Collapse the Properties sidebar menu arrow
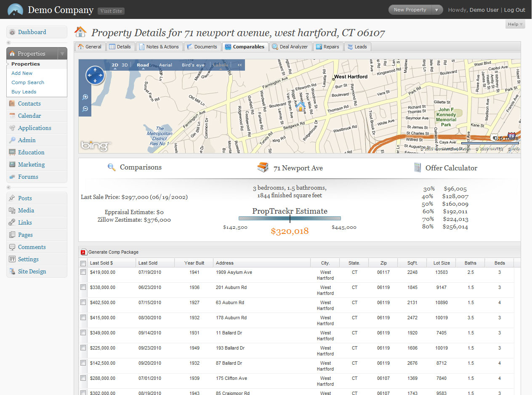532x395 pixels. (x=62, y=54)
